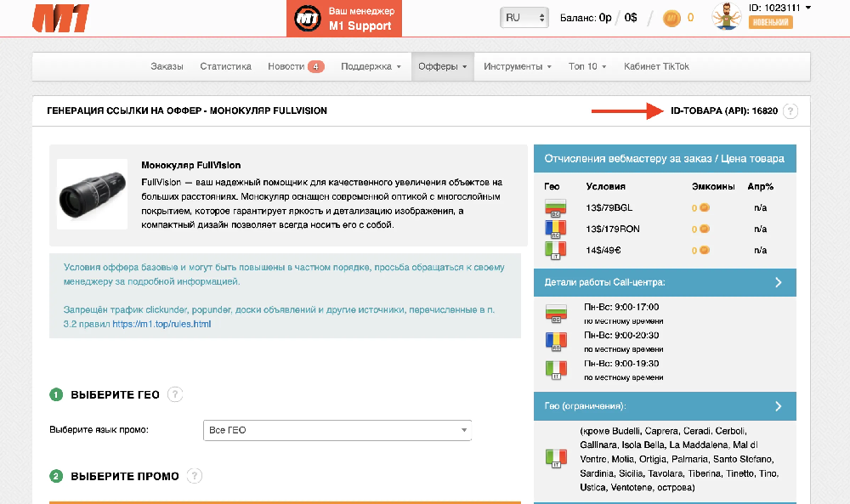The image size is (850, 504).
Task: Click the user avatar picture
Action: pyautogui.click(x=727, y=16)
